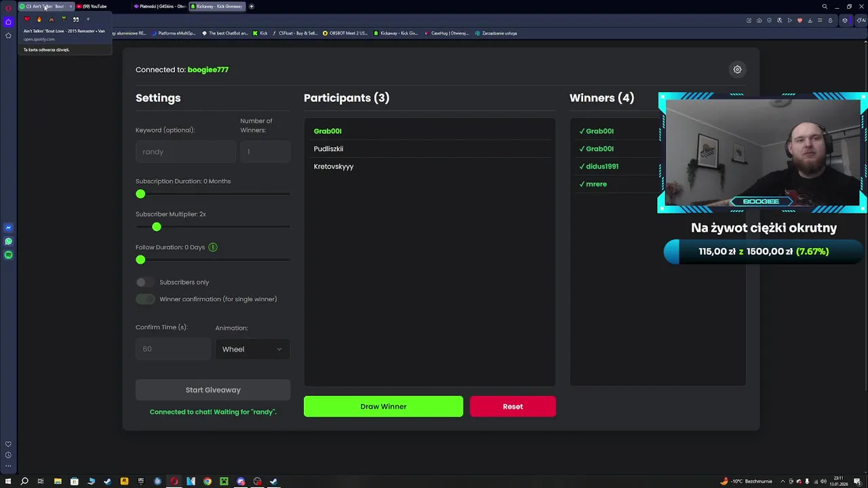Image resolution: width=868 pixels, height=488 pixels.
Task: Open Zarządzanie usługa bookmark
Action: click(496, 33)
